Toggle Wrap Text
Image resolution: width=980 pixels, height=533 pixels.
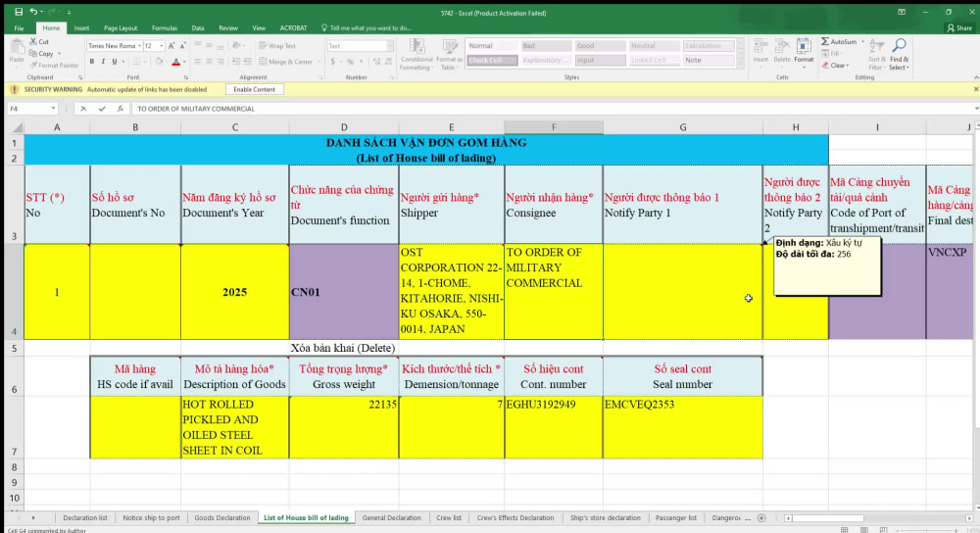[x=277, y=46]
